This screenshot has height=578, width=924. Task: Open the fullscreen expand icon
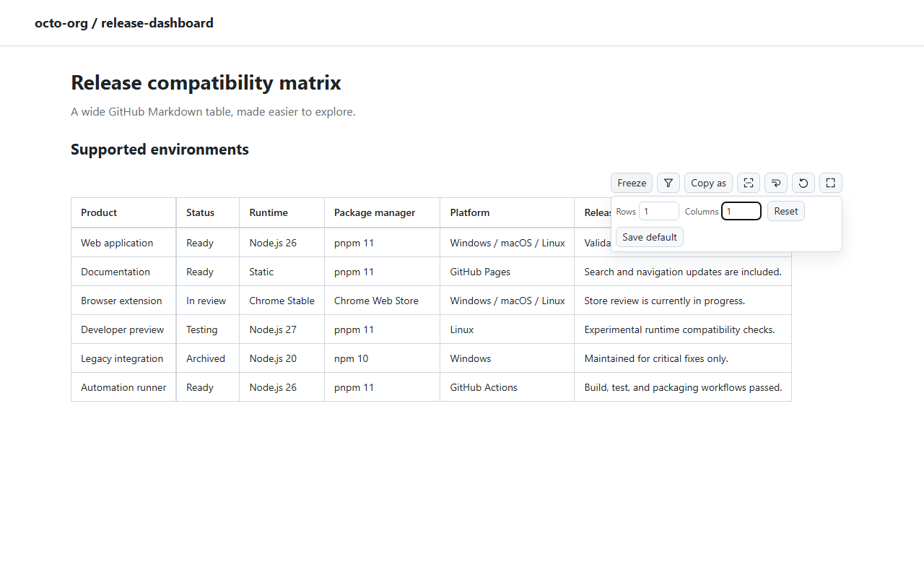(831, 183)
